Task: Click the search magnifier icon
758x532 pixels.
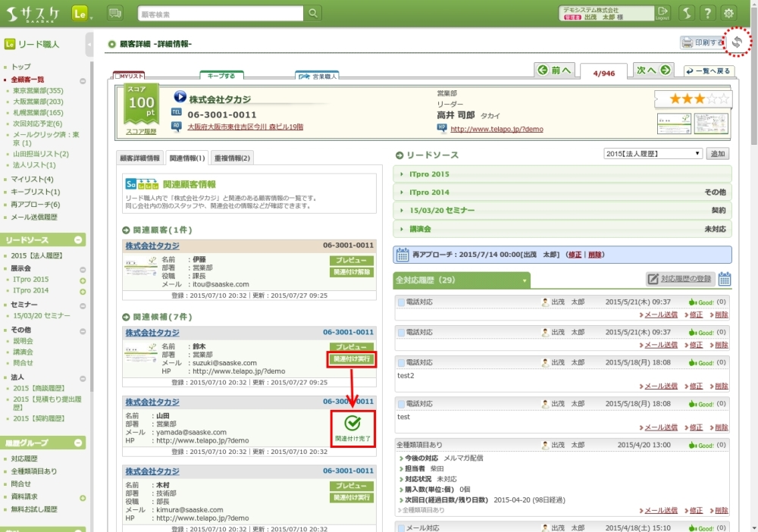Action: [313, 14]
